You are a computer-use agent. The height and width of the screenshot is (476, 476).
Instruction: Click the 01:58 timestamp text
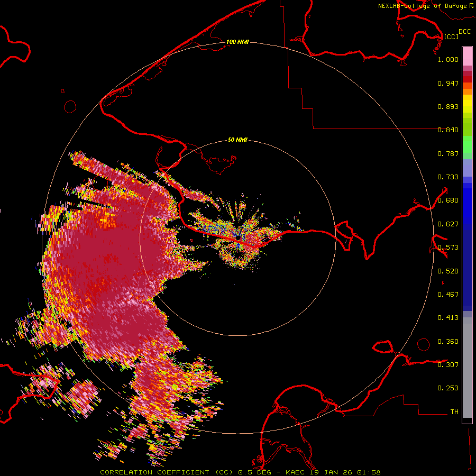click(x=369, y=472)
